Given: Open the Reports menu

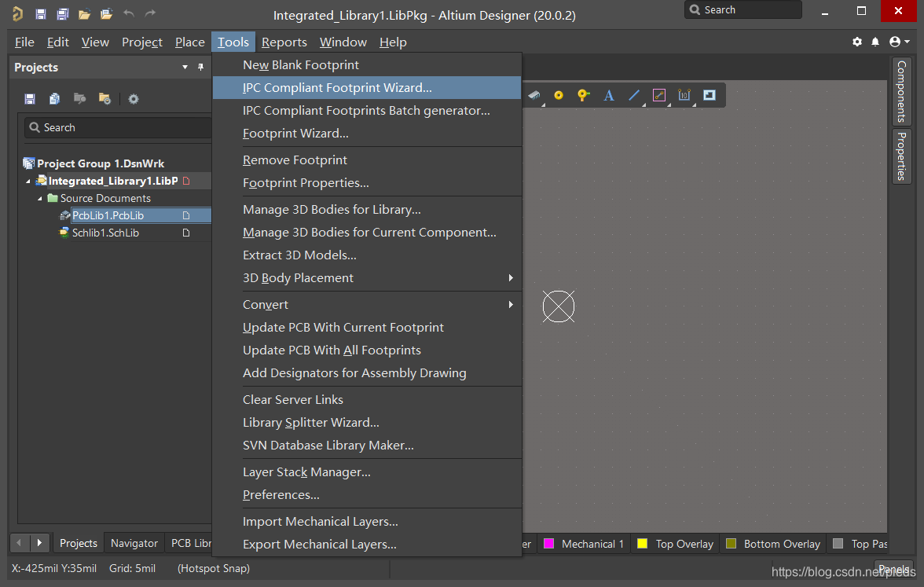Looking at the screenshot, I should pos(284,42).
